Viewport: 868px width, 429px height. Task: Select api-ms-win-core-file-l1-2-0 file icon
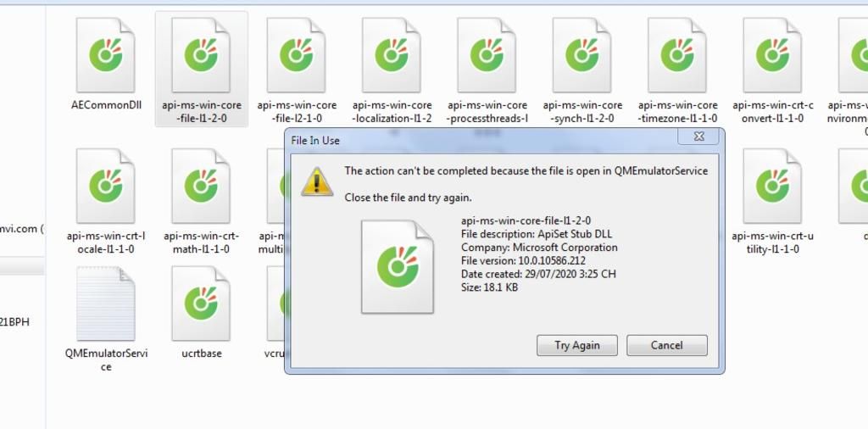(x=201, y=55)
